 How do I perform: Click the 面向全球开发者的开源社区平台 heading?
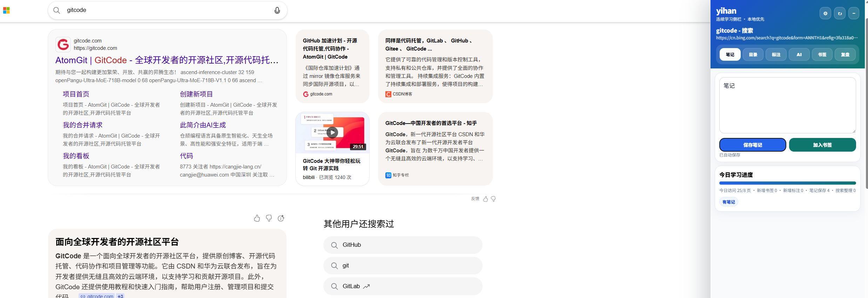click(117, 242)
